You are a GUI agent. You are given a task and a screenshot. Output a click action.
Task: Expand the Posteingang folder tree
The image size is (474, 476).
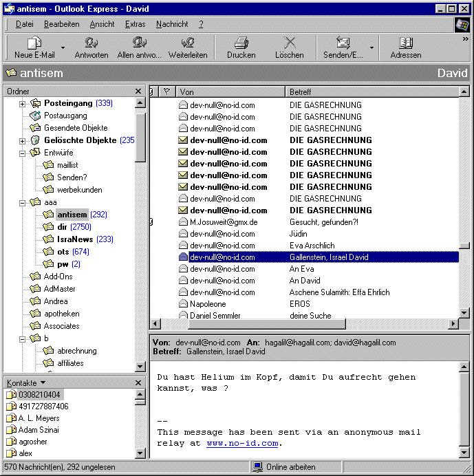point(22,104)
